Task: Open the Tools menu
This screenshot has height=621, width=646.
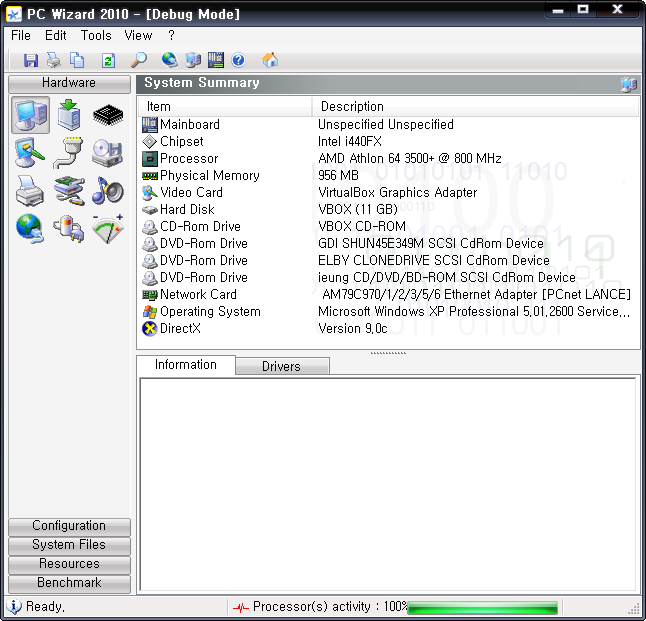Action: (96, 35)
